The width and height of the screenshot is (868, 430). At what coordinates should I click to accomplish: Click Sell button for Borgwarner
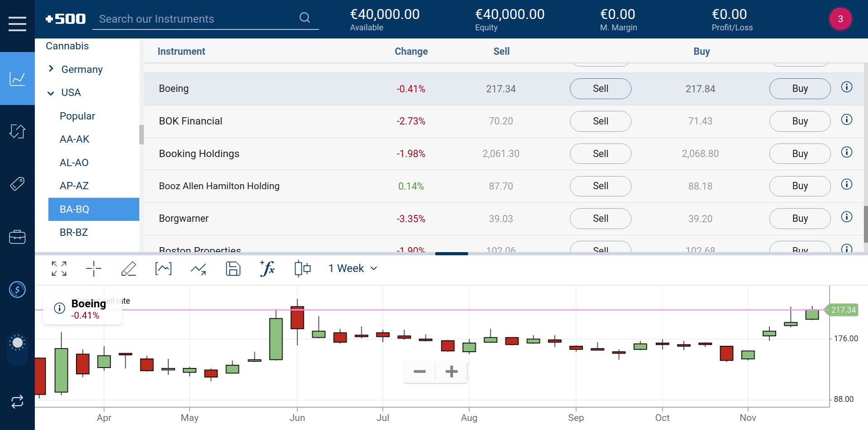[x=600, y=219]
